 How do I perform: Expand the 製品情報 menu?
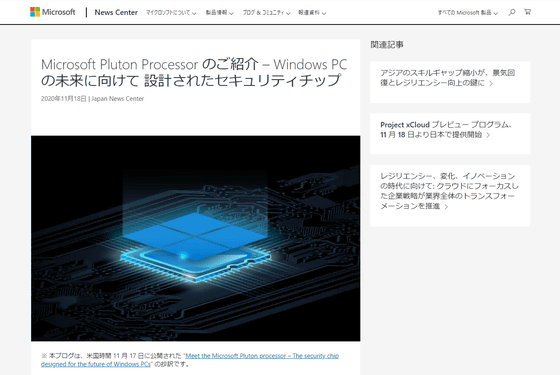point(219,13)
